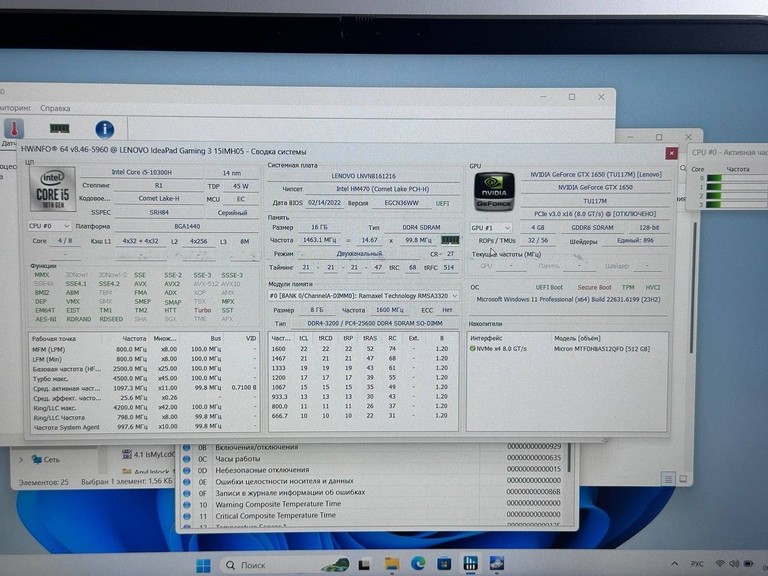
Task: Open the Мониторинг menu
Action: tap(15, 108)
